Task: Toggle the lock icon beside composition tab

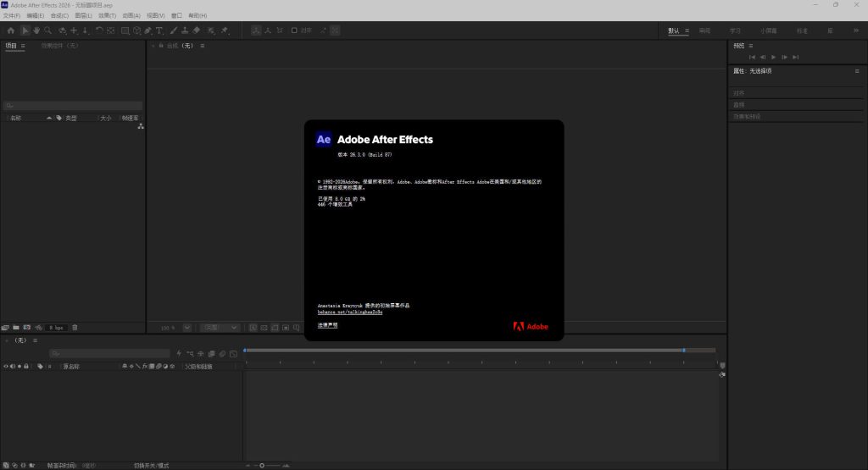Action: click(160, 46)
